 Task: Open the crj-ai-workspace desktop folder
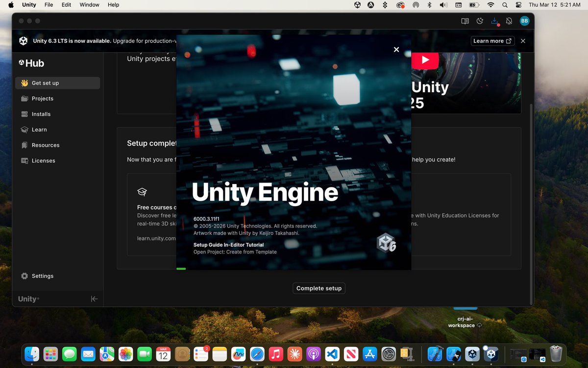[x=465, y=316]
